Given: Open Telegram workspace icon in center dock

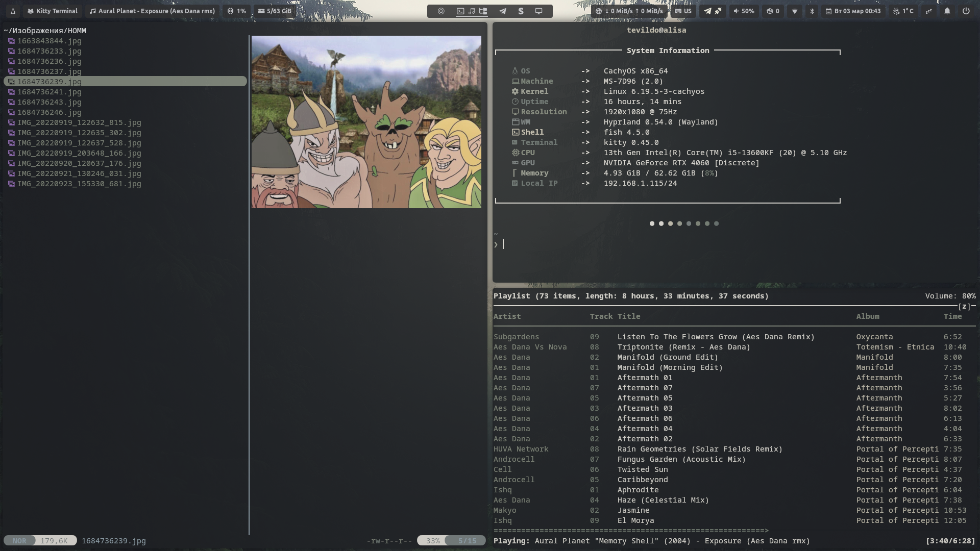Looking at the screenshot, I should (x=503, y=11).
